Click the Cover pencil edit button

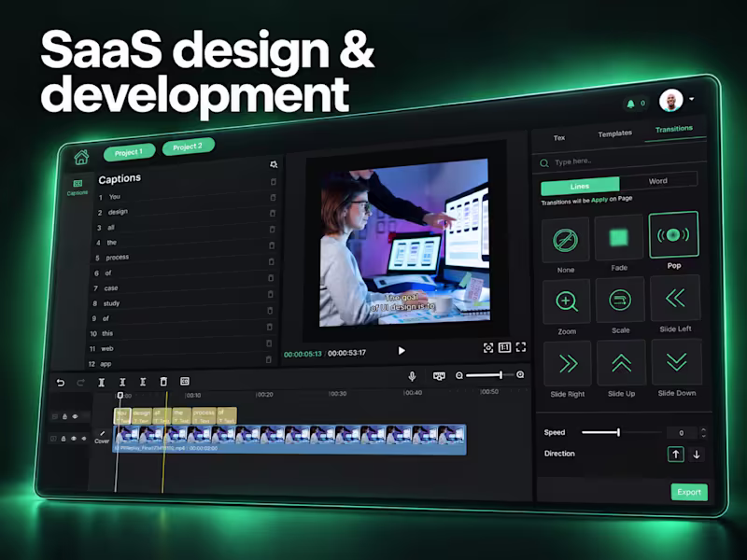(102, 433)
